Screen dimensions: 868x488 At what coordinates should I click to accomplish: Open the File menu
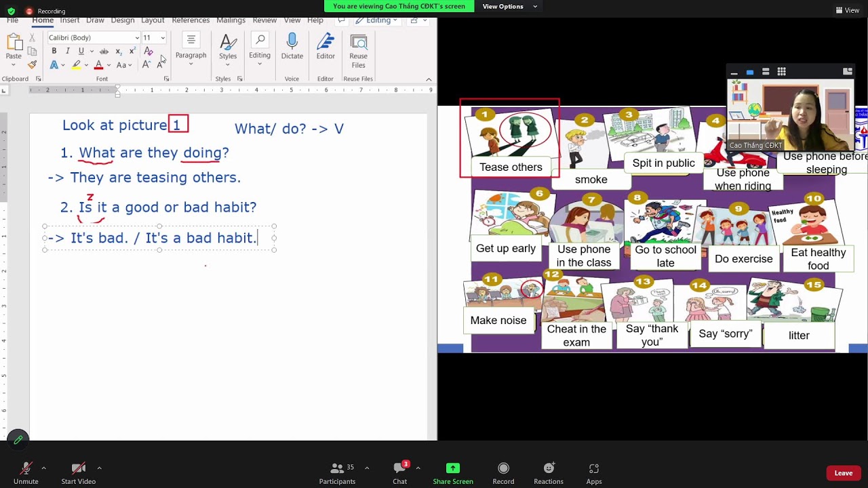(13, 20)
